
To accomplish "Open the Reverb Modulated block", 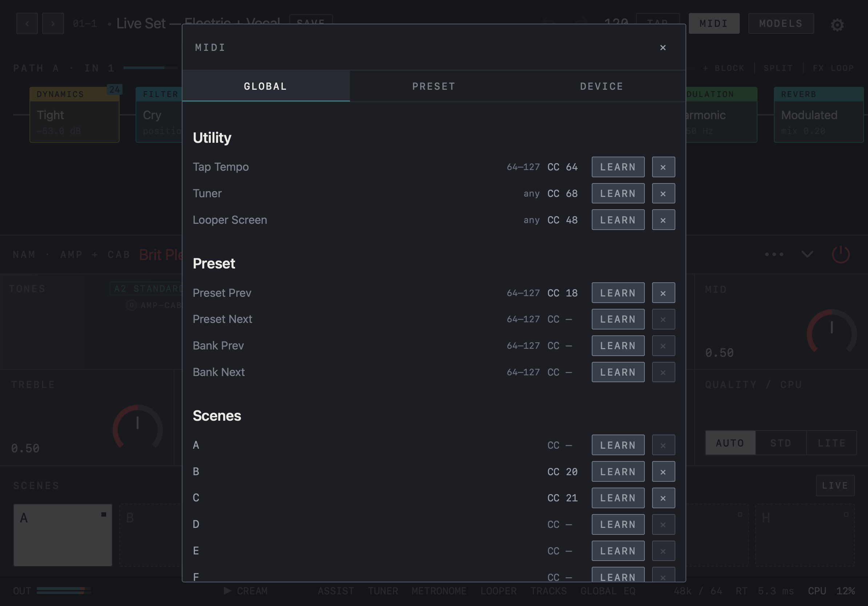I will click(x=819, y=115).
